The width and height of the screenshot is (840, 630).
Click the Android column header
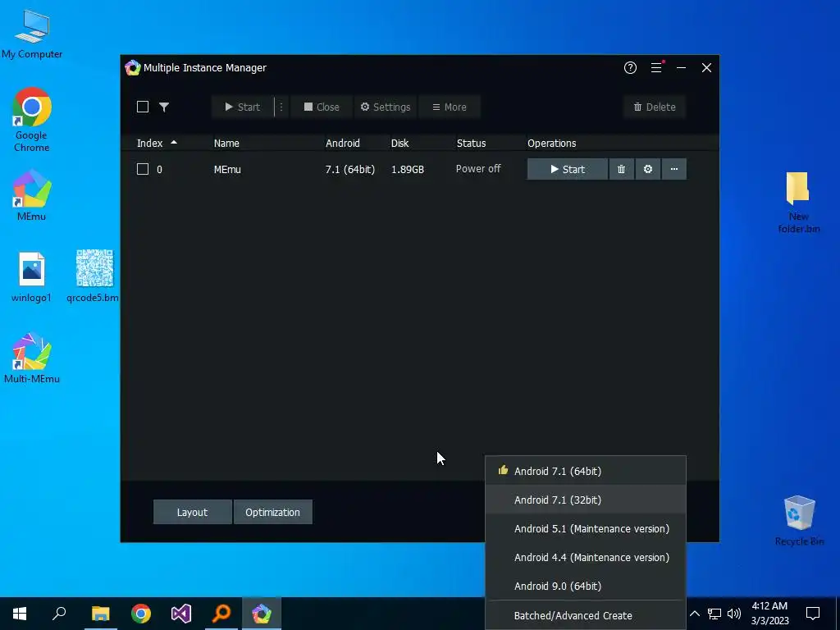coord(343,143)
